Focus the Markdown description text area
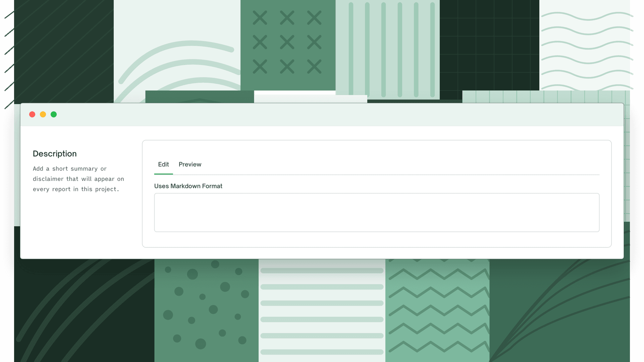Screen dimensions: 644x362 tap(377, 213)
